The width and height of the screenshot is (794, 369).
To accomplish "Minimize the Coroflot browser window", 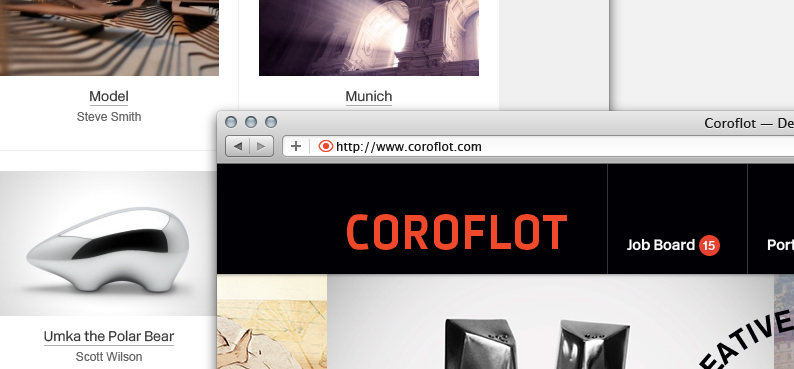I will coord(251,122).
